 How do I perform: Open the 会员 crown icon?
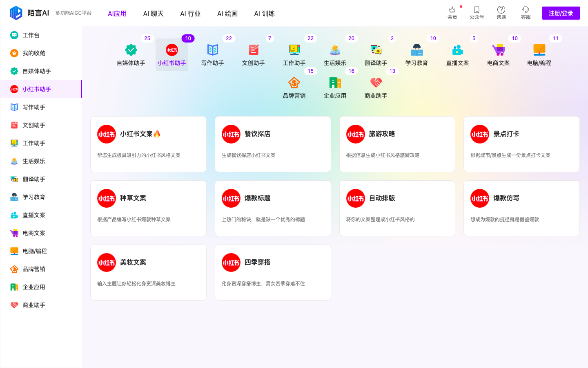click(x=452, y=9)
